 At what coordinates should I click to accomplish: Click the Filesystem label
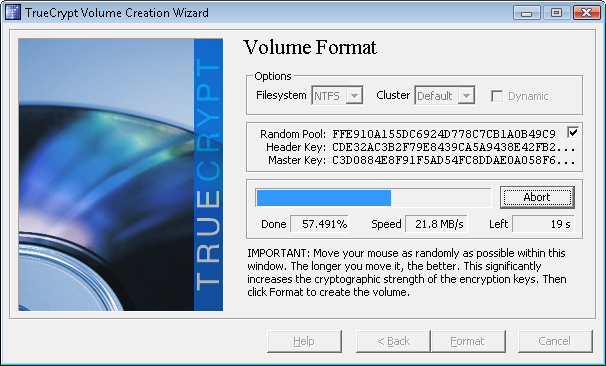click(281, 95)
